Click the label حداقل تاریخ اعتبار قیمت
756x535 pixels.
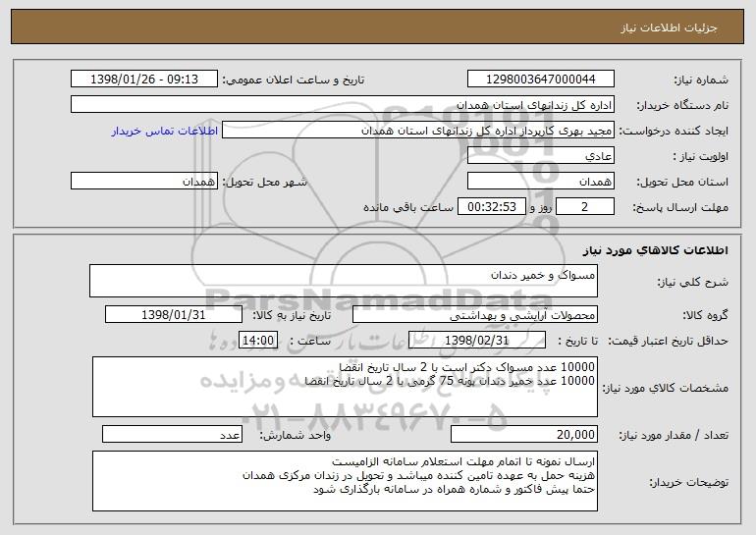pyautogui.click(x=669, y=342)
